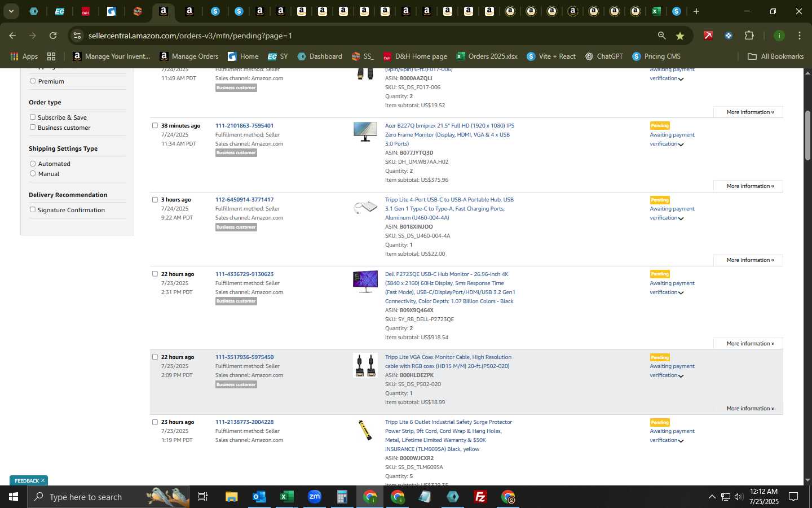Screen dimensions: 812x508
Task: Open the volume control in system tray
Action: click(x=739, y=497)
